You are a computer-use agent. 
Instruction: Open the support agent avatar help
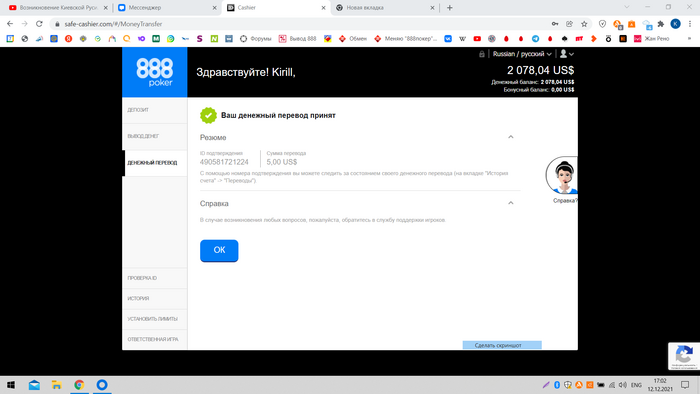click(562, 175)
